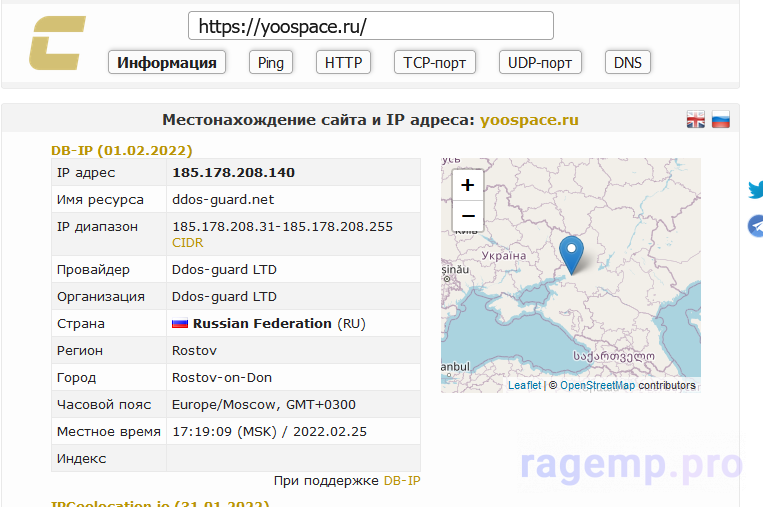Open the yoospace.ru link in heading
This screenshot has width=763, height=507.
click(529, 120)
